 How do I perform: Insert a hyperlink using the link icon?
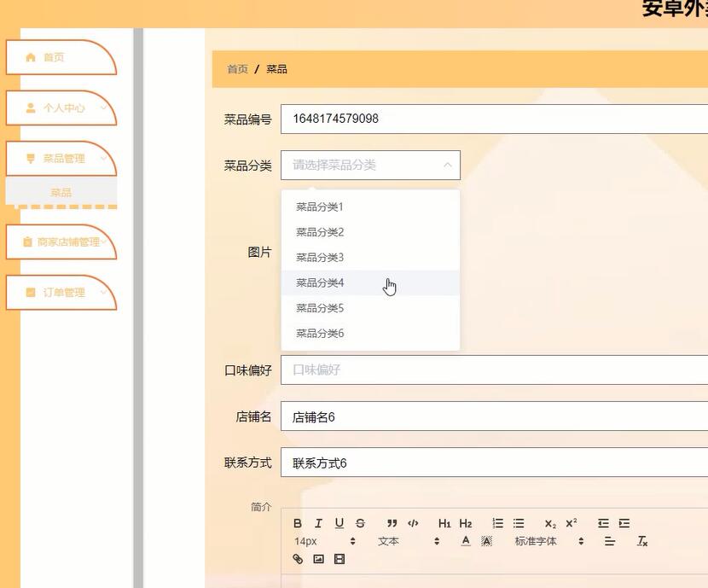coord(298,559)
